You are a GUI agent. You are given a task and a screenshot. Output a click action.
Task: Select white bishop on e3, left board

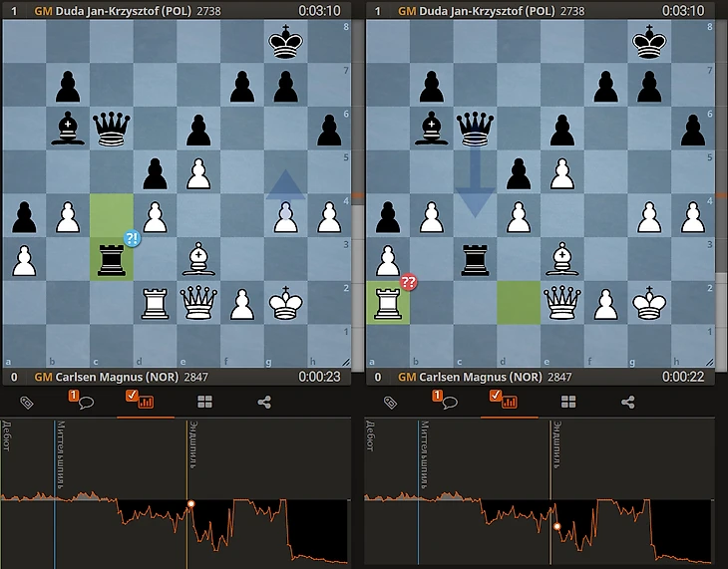198,259
